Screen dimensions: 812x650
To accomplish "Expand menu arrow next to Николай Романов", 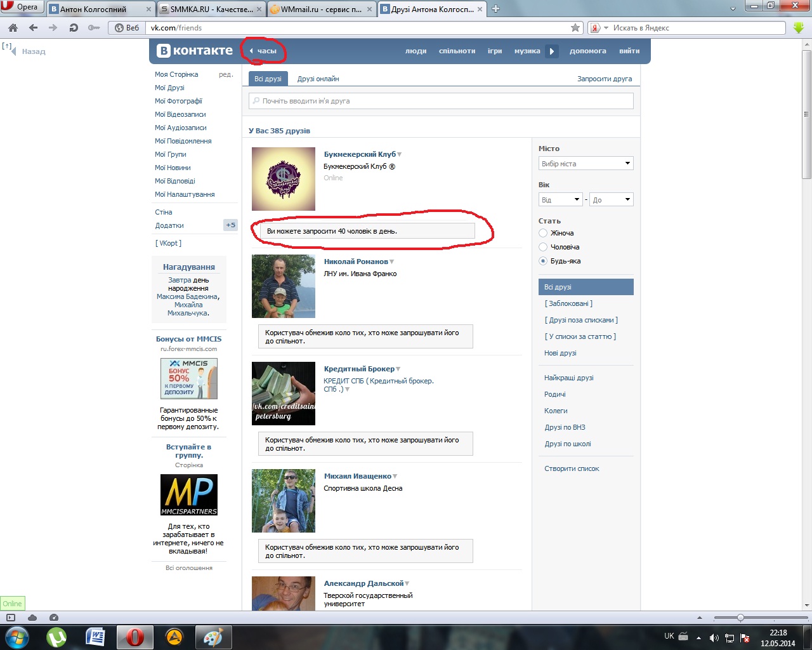I will pyautogui.click(x=392, y=262).
